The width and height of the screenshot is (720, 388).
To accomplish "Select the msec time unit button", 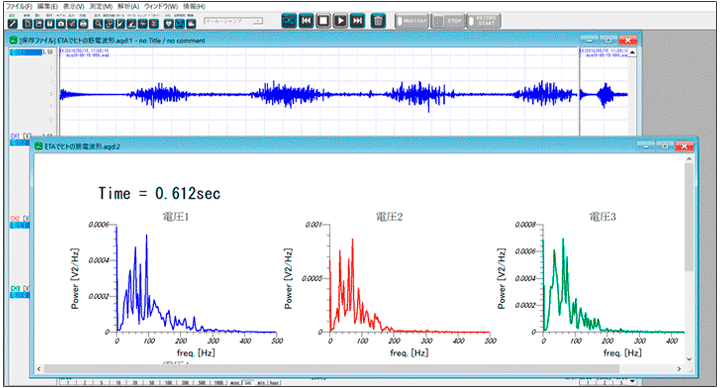I will point(235,383).
